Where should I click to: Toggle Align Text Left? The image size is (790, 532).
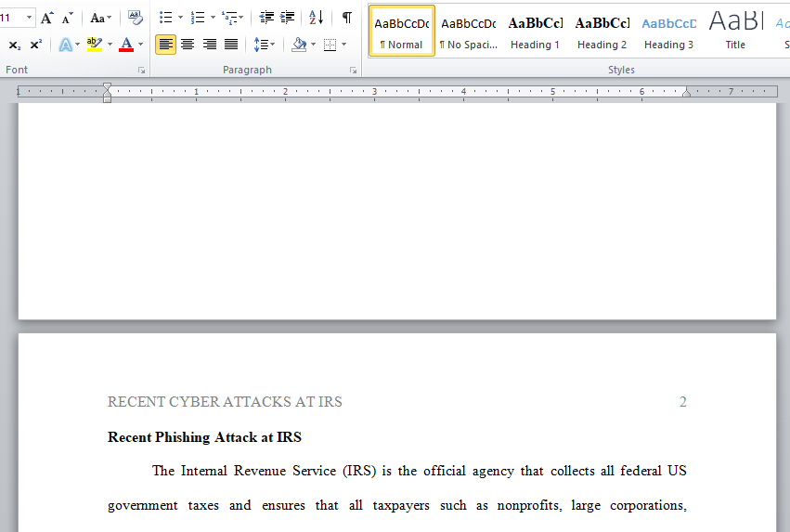166,45
